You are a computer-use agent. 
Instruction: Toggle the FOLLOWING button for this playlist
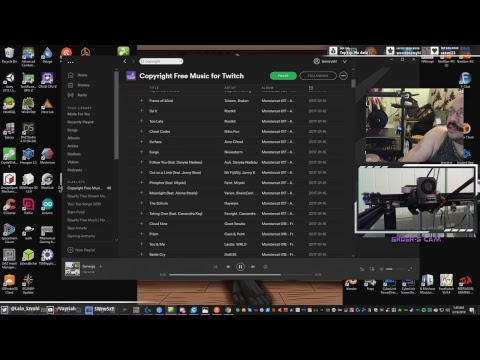pyautogui.click(x=318, y=76)
